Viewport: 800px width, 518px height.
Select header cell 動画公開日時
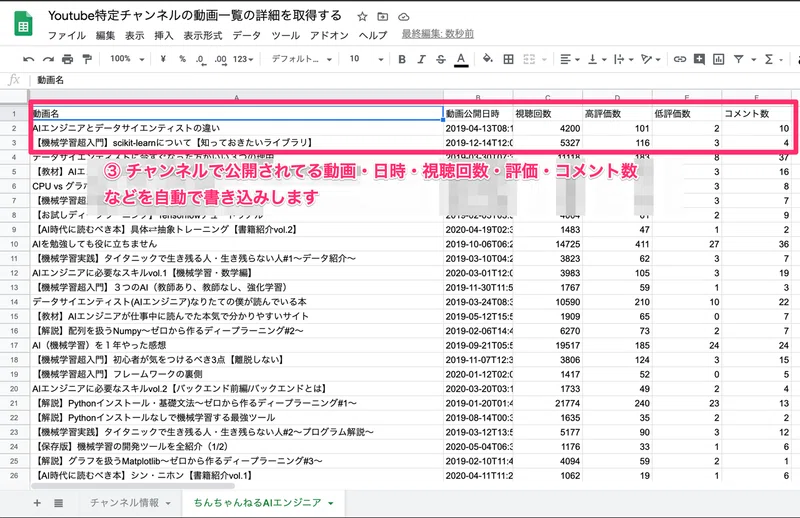point(478,113)
